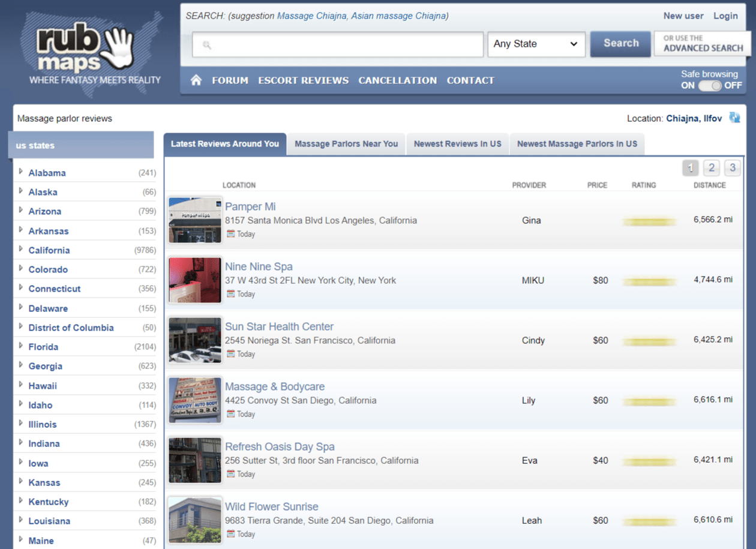Open the Nine Nine Spa thumbnail
This screenshot has width=756, height=549.
pyautogui.click(x=195, y=280)
